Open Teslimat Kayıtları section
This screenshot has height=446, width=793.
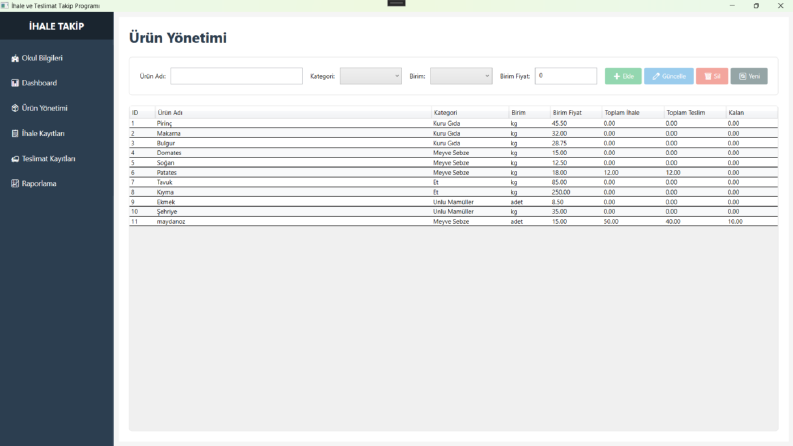57,159
